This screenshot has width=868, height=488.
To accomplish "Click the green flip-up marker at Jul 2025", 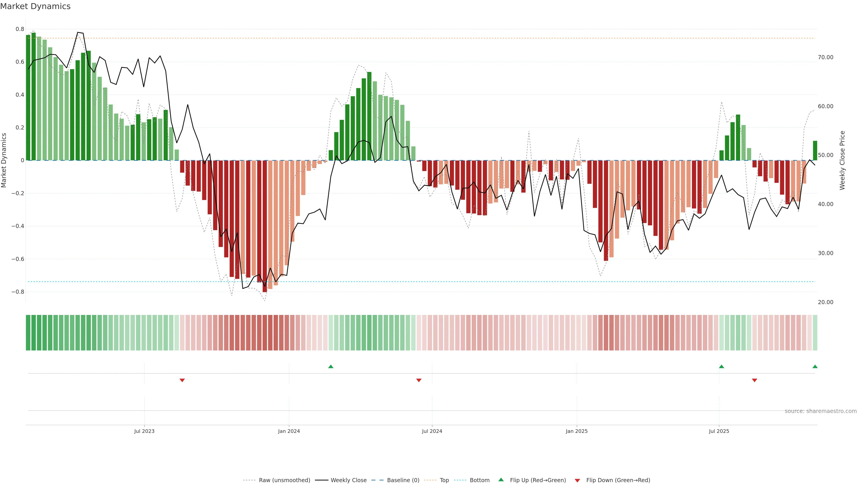I will pyautogui.click(x=722, y=366).
